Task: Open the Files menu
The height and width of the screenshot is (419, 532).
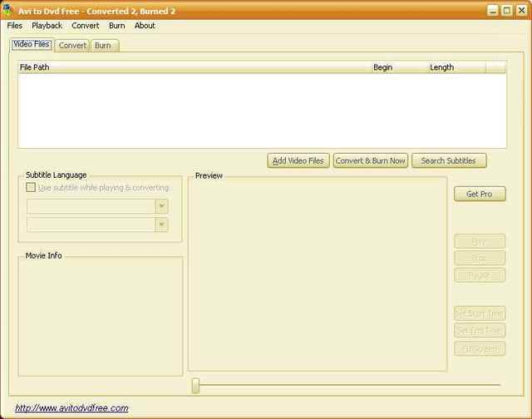Action: tap(15, 26)
